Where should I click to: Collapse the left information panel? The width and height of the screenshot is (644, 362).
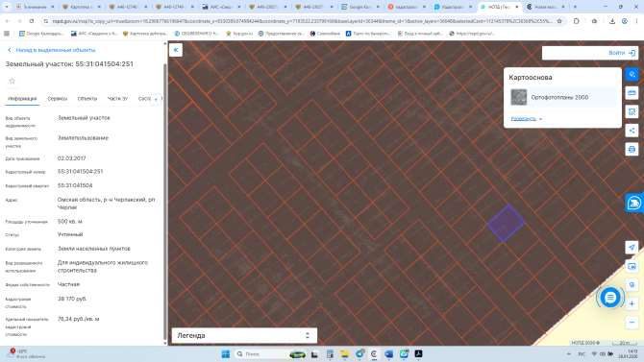176,50
